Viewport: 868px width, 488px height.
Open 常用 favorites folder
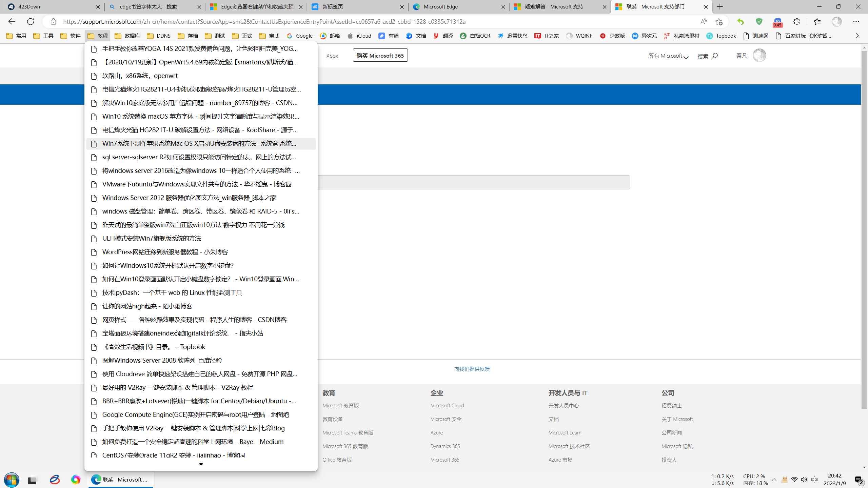coord(16,36)
